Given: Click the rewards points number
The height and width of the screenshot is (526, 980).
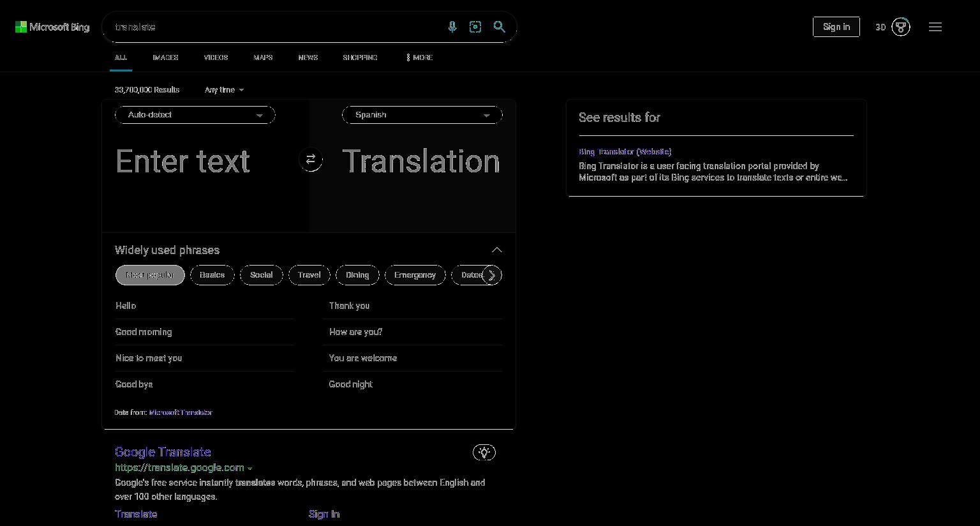Looking at the screenshot, I should [880, 27].
